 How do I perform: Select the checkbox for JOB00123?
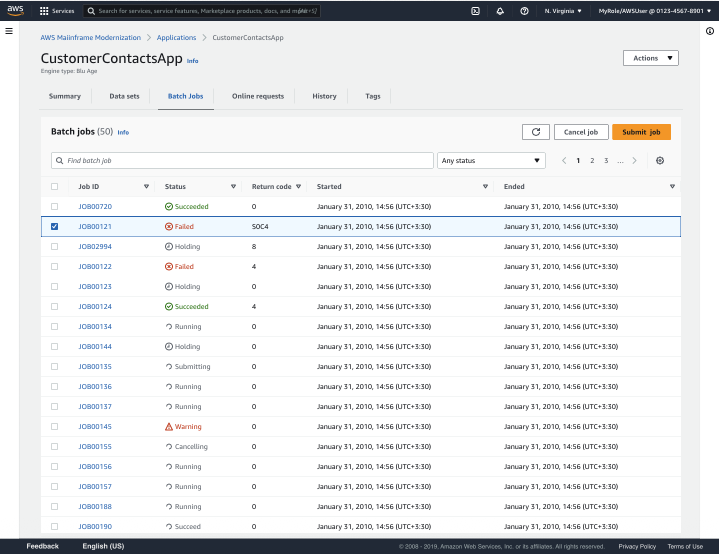pos(55,287)
